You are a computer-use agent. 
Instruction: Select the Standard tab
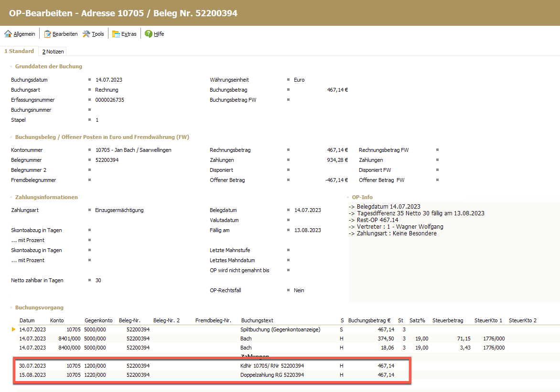(19, 51)
